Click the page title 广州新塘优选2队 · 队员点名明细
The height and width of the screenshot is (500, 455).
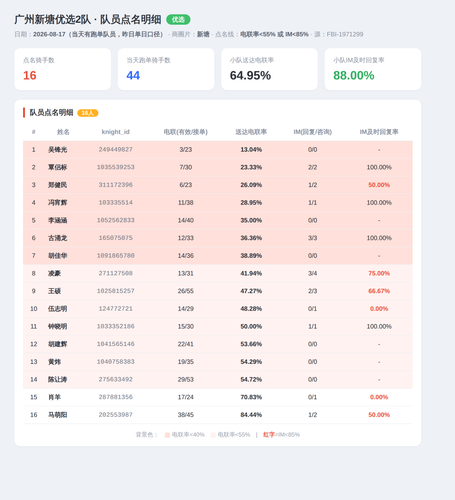coord(88,19)
